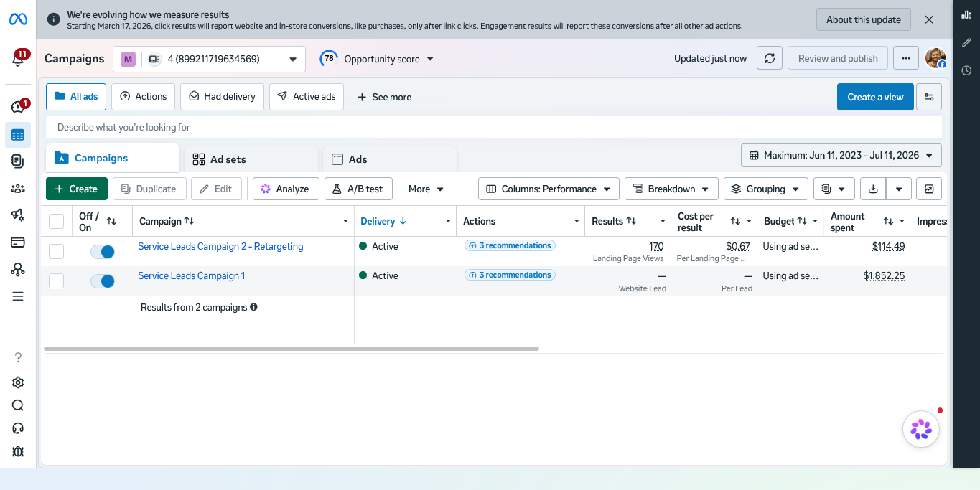Click the About this update button
The height and width of the screenshot is (490, 980).
[x=864, y=19]
